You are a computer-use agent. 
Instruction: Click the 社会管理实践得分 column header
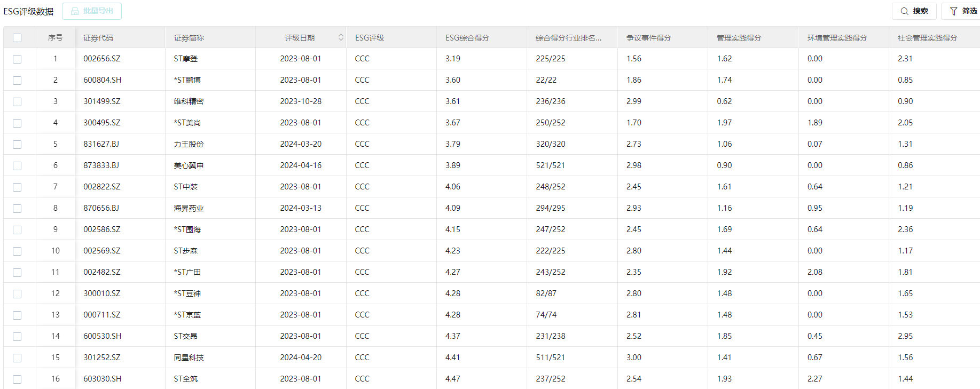coord(927,38)
